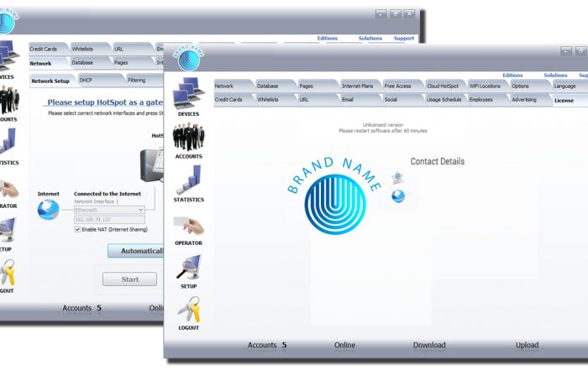Click the website globe icon under Contact Details
588x370 pixels.
[398, 196]
